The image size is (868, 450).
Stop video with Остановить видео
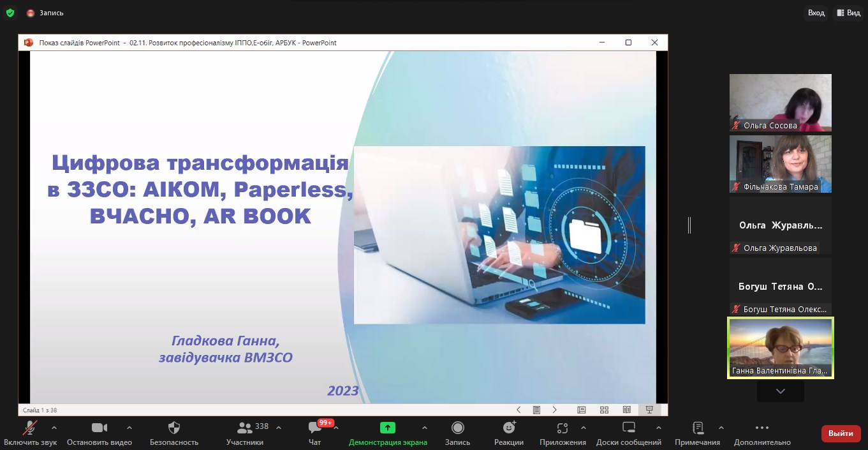coord(99,433)
